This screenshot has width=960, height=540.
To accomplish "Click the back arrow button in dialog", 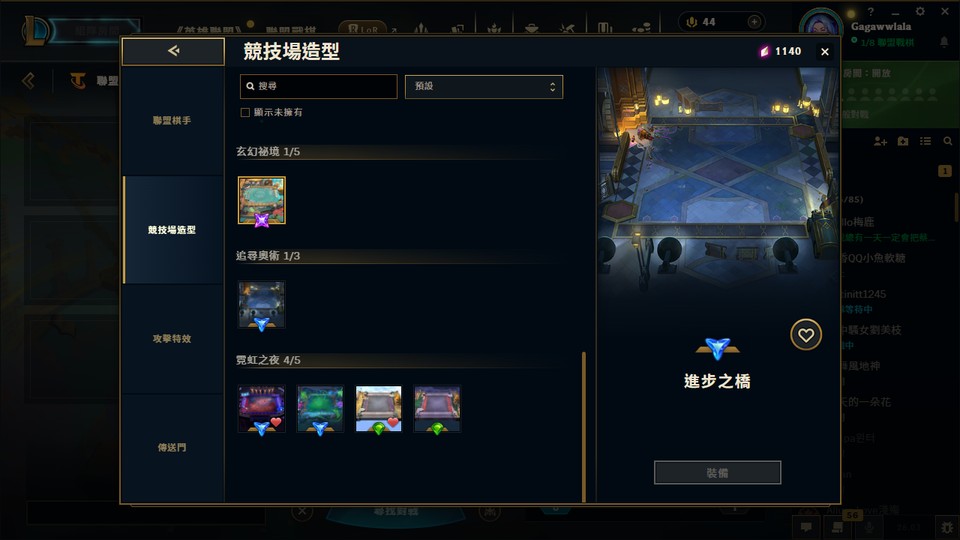I will (x=173, y=51).
